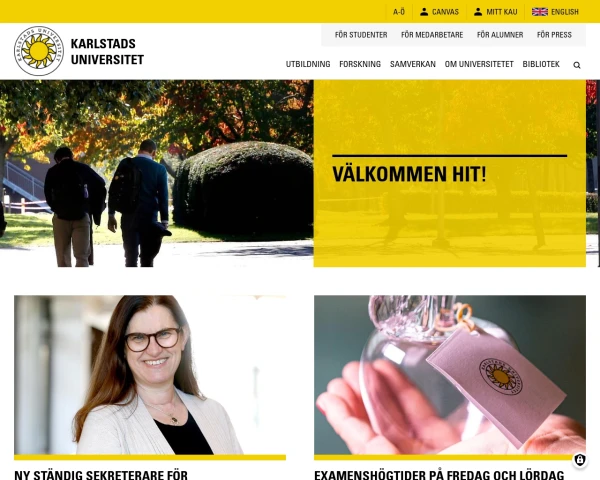
Task: Click the UK flag icon
Action: tap(540, 12)
